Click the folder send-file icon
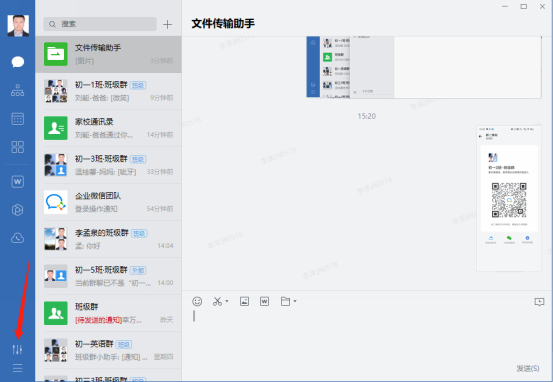 click(285, 301)
